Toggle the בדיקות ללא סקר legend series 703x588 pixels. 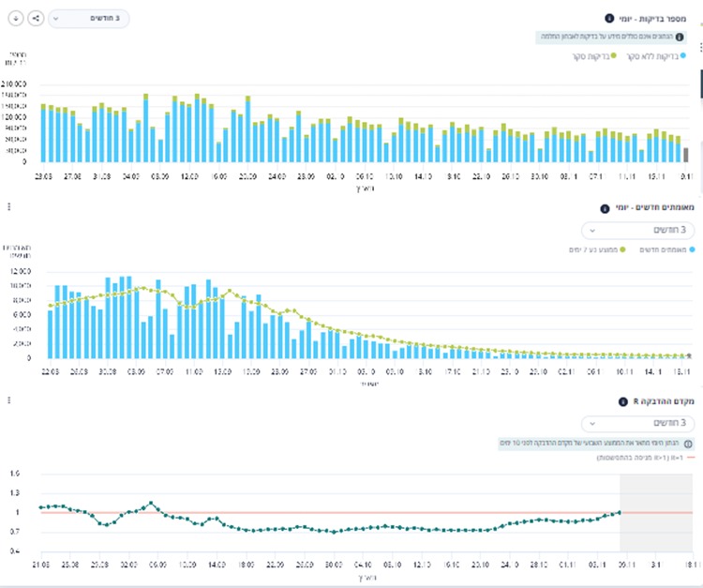(x=655, y=56)
